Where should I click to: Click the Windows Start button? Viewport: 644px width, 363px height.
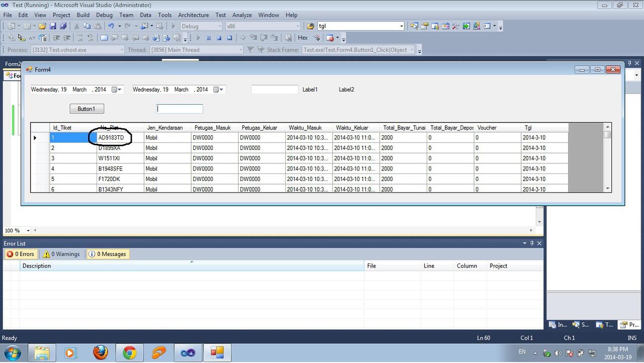(x=12, y=352)
